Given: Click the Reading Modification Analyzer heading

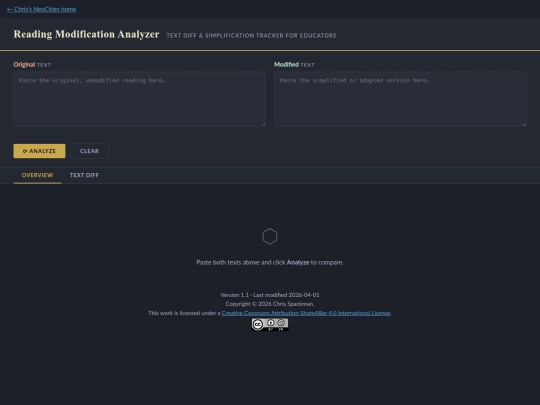Looking at the screenshot, I should point(86,34).
